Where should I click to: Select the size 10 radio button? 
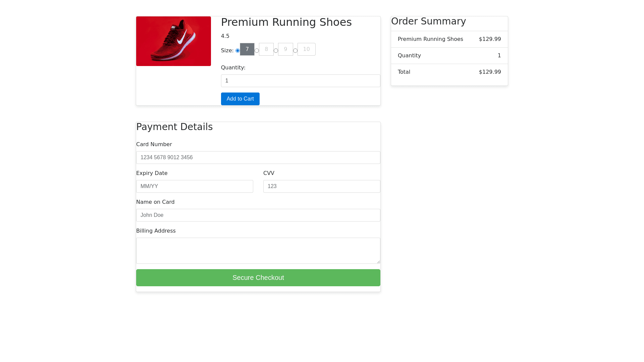[295, 51]
